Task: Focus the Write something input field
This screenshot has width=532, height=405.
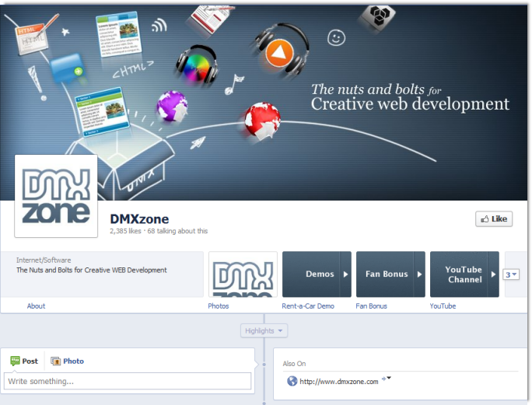Action: (128, 381)
